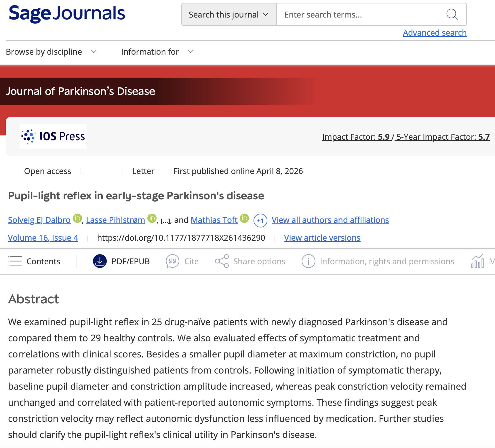The height and width of the screenshot is (448, 495).
Task: Open author Lasse Pihlstrøm
Action: click(x=115, y=220)
